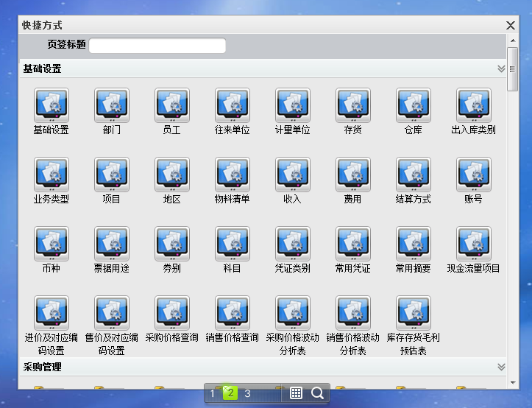This screenshot has height=408, width=532.
Task: Open the 常用摘要 shortcut icon
Action: [x=414, y=244]
